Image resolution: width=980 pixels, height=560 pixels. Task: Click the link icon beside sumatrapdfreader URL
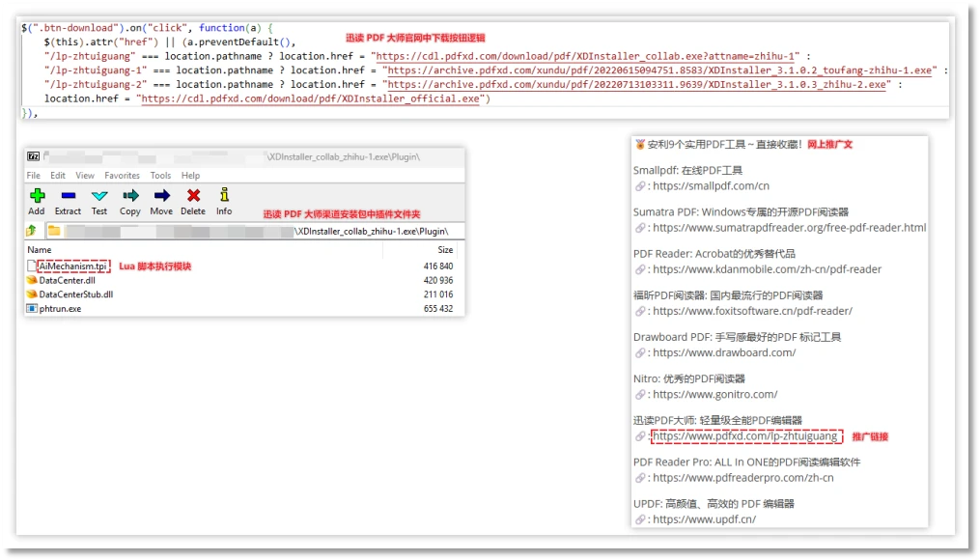pyautogui.click(x=640, y=228)
